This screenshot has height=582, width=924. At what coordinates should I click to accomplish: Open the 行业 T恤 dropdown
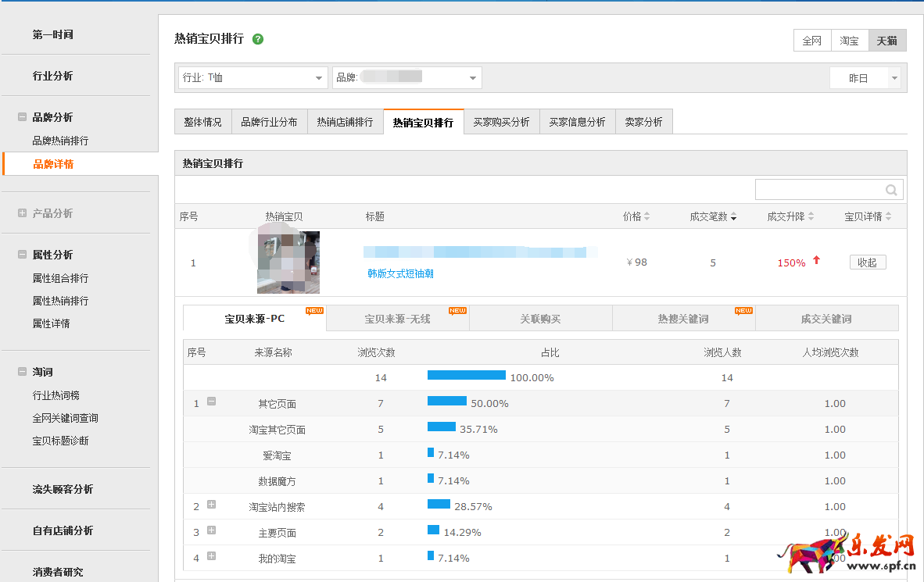252,78
